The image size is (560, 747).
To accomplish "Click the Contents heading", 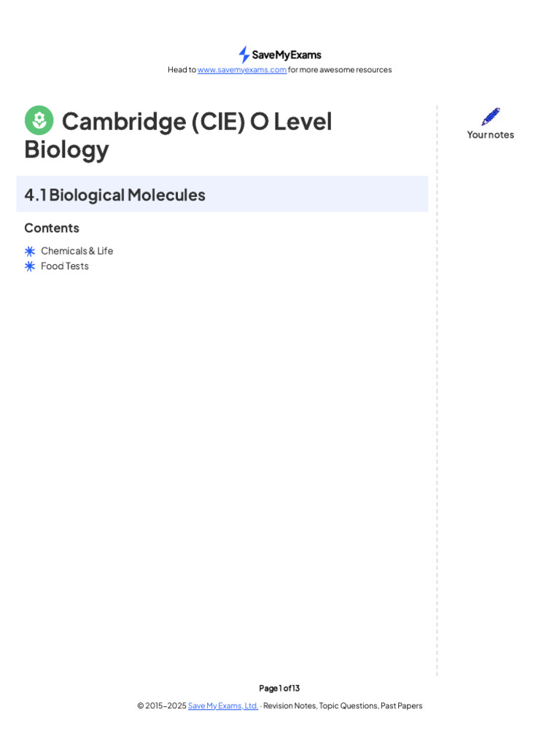I will 52,228.
